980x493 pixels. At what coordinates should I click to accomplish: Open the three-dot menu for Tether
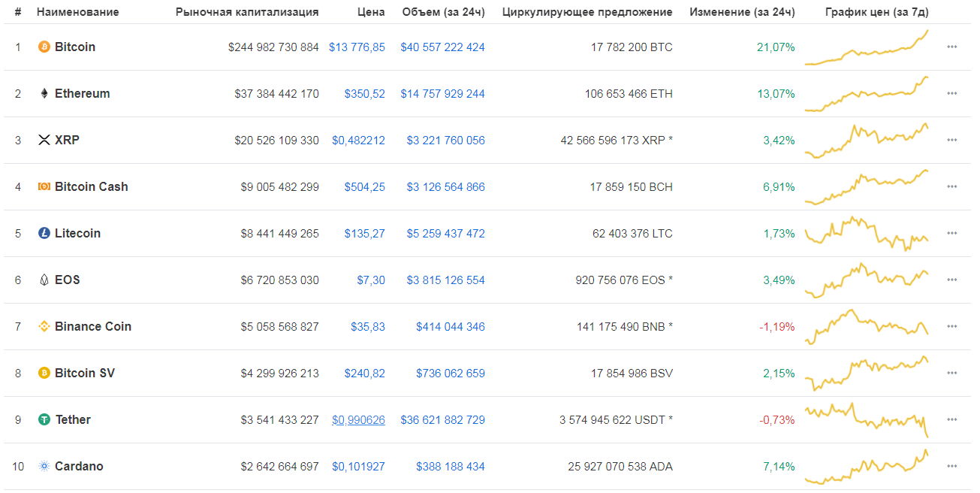pyautogui.click(x=952, y=419)
